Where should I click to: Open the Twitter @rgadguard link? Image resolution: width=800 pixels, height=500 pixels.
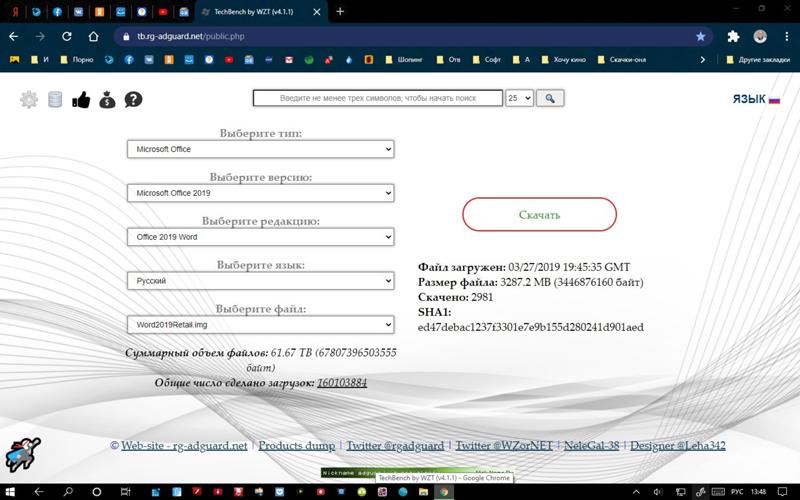[395, 445]
